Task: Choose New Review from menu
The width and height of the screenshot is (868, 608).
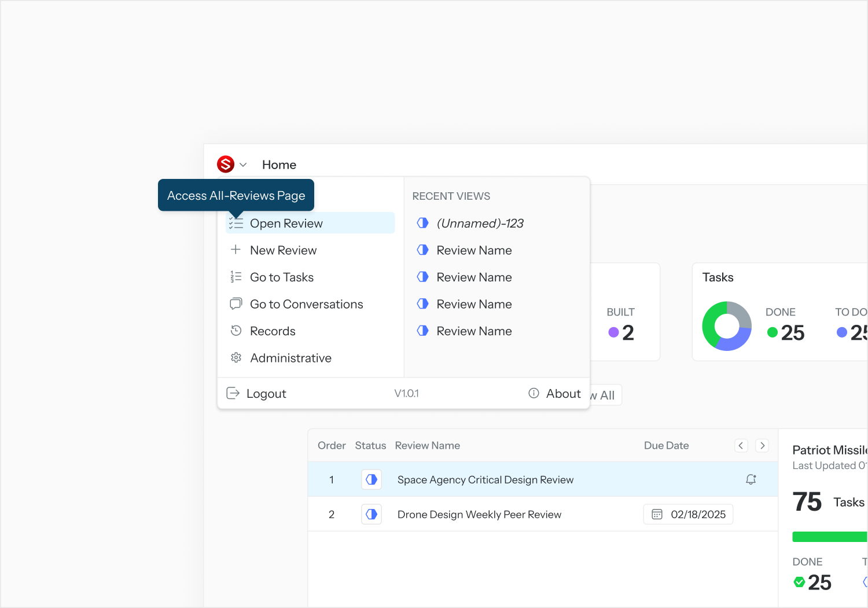Action: [x=283, y=250]
